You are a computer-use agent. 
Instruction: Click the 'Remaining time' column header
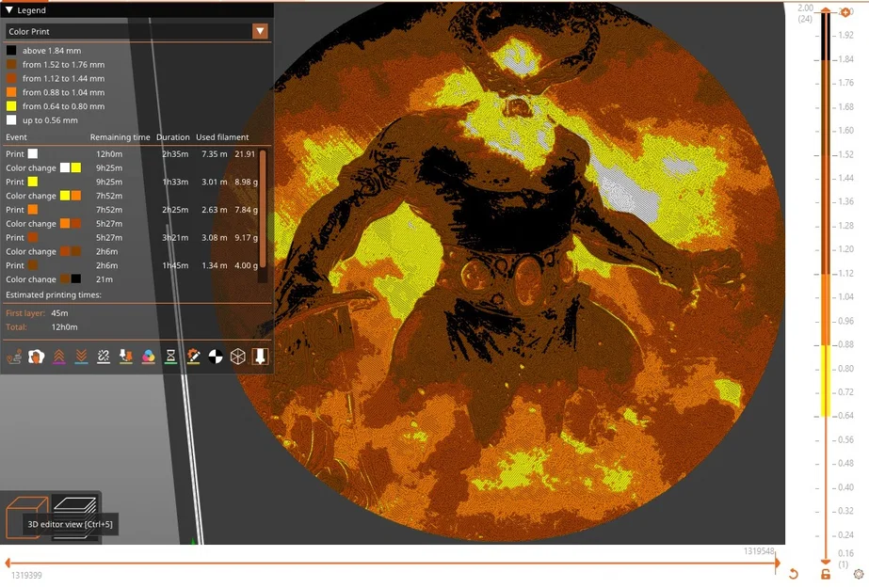(x=120, y=137)
